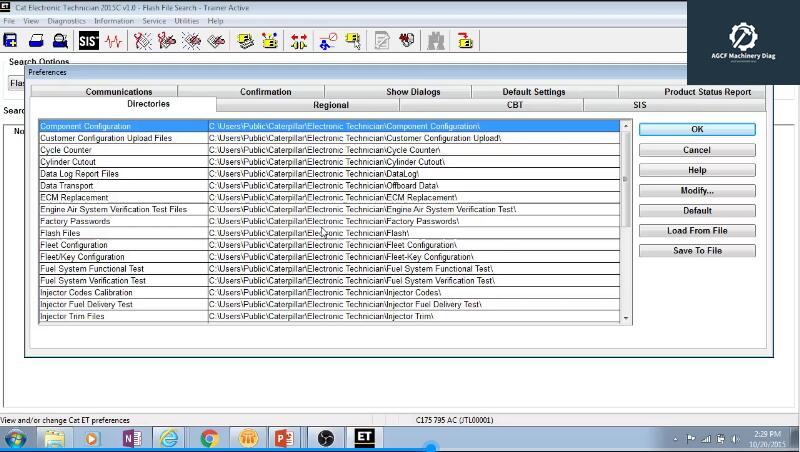The height and width of the screenshot is (452, 800).
Task: Click the Modify... button
Action: point(697,191)
